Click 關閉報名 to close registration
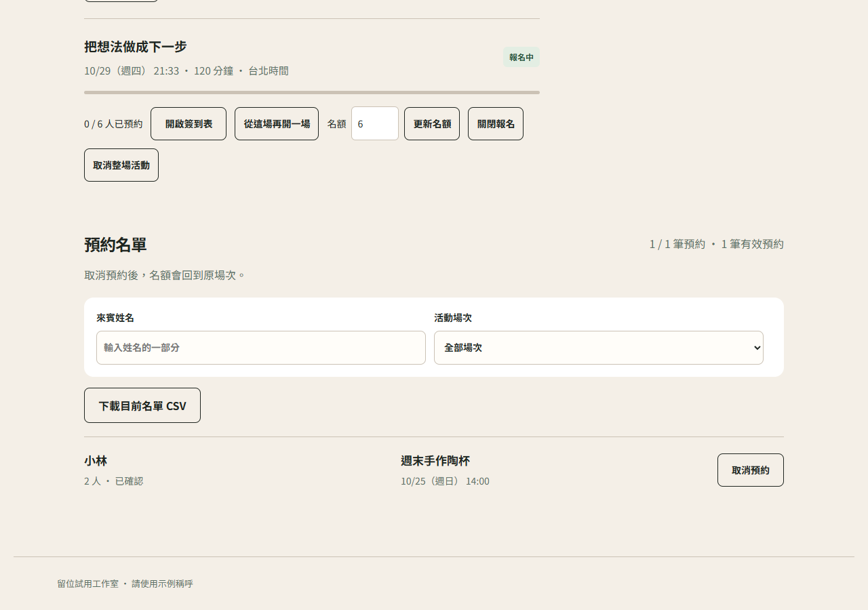 (x=496, y=124)
